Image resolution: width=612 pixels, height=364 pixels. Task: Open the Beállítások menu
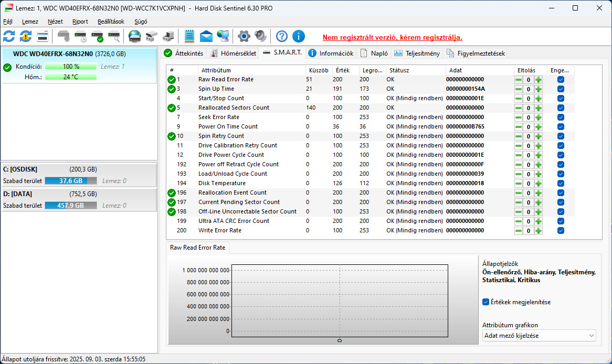point(111,22)
